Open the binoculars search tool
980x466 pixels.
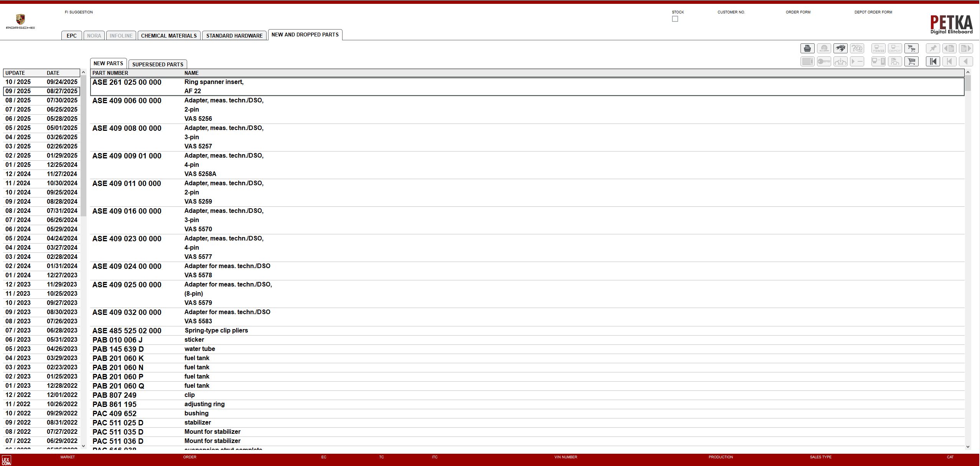tap(840, 48)
